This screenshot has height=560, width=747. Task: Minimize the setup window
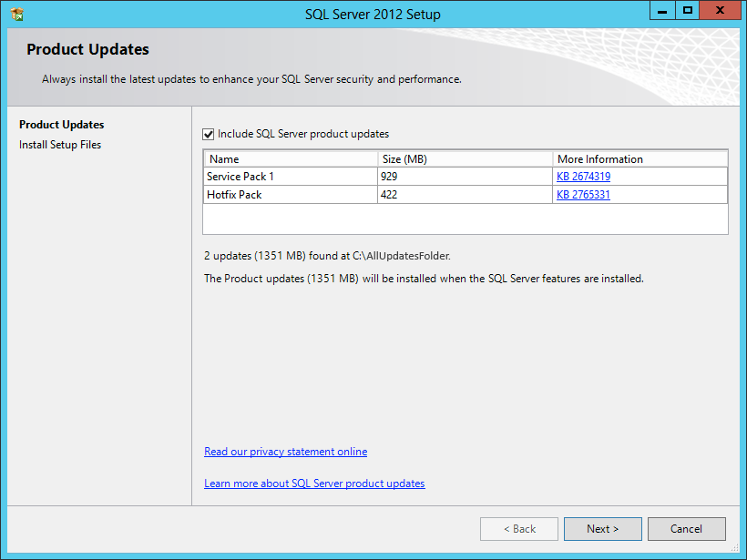pyautogui.click(x=661, y=10)
